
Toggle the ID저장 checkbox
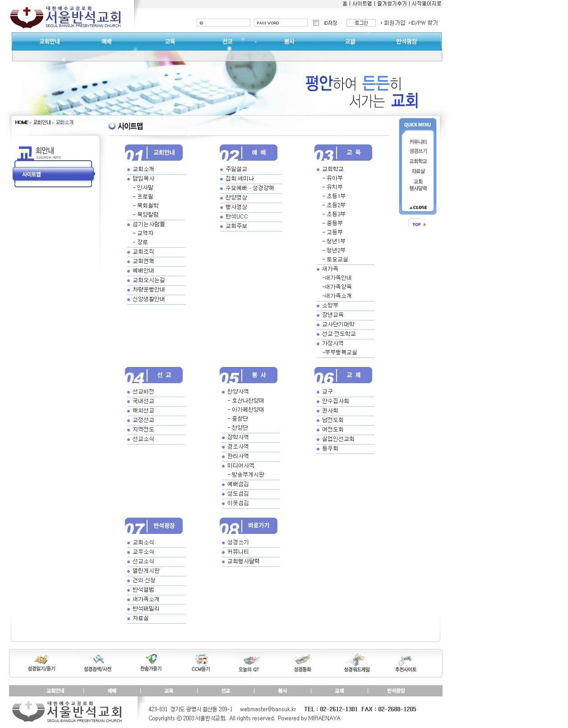tap(316, 23)
